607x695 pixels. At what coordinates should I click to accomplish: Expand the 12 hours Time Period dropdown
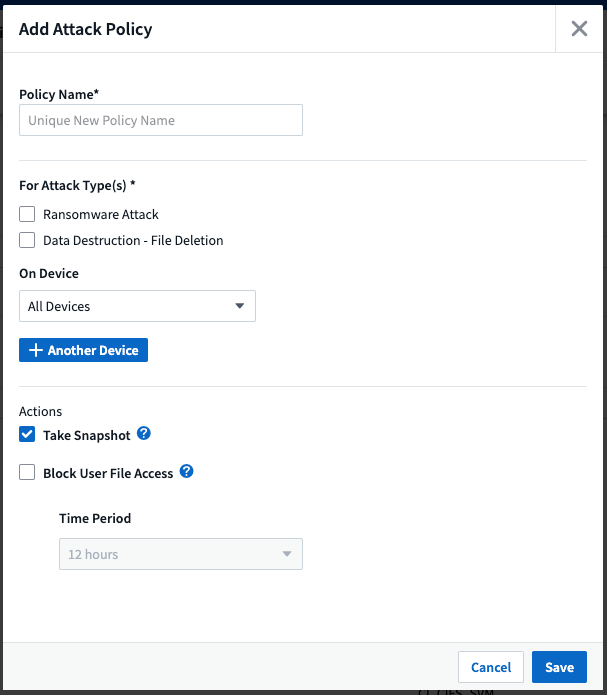tap(180, 554)
